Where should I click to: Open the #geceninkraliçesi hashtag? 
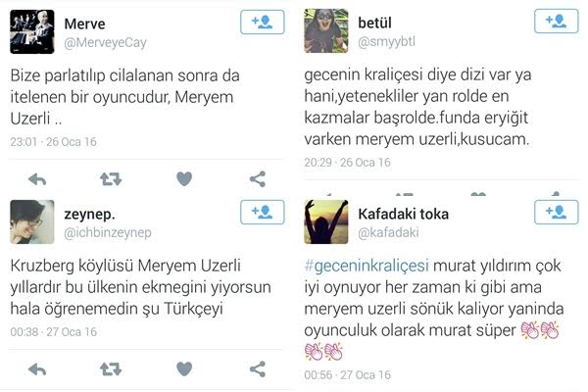[x=367, y=266]
